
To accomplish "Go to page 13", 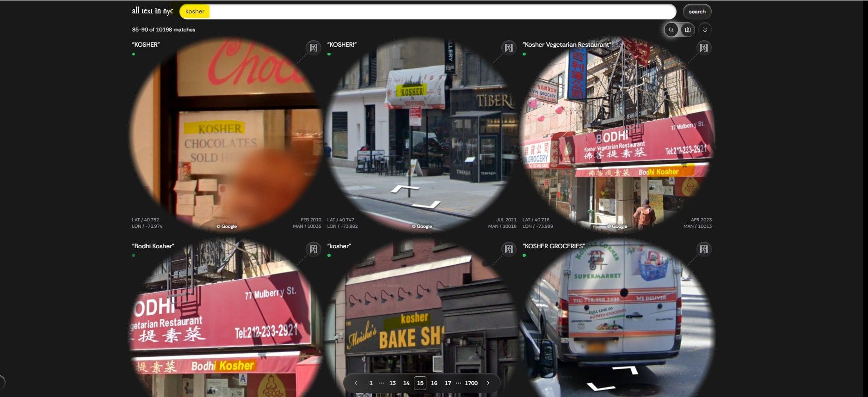I will click(x=392, y=383).
